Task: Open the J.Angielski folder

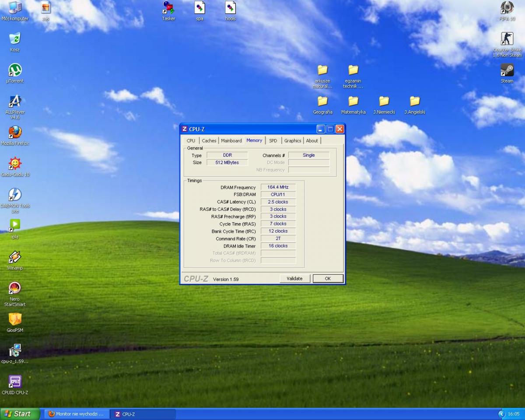Action: pyautogui.click(x=415, y=105)
